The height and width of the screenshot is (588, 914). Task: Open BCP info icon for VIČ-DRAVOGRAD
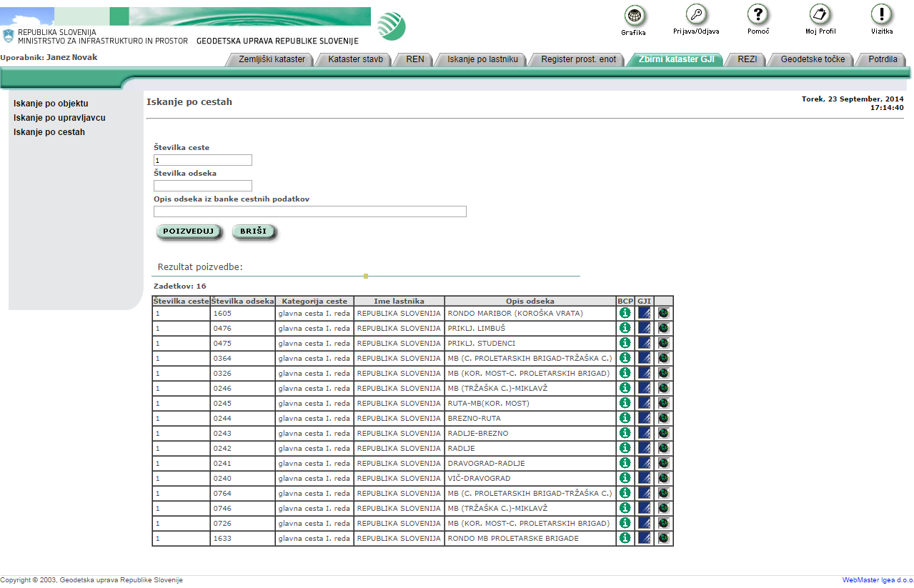click(x=625, y=478)
